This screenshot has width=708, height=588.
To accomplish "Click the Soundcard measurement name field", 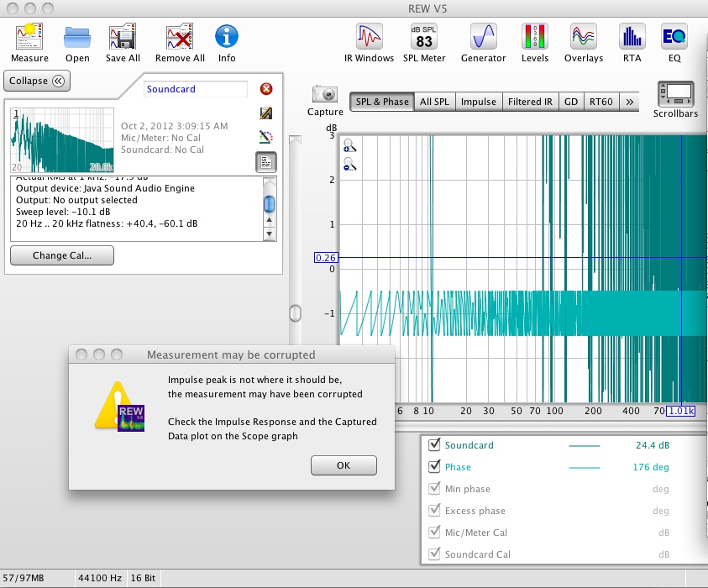I will (196, 89).
